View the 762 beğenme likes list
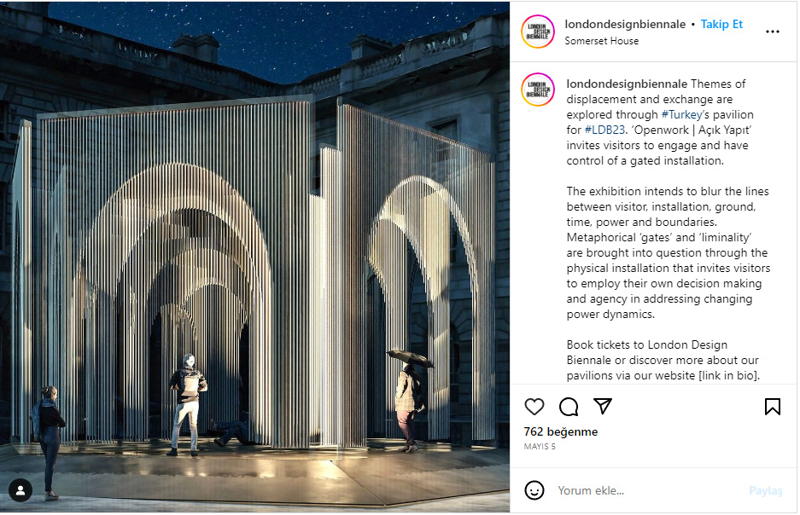Screen dimensions: 800x515 point(561,432)
